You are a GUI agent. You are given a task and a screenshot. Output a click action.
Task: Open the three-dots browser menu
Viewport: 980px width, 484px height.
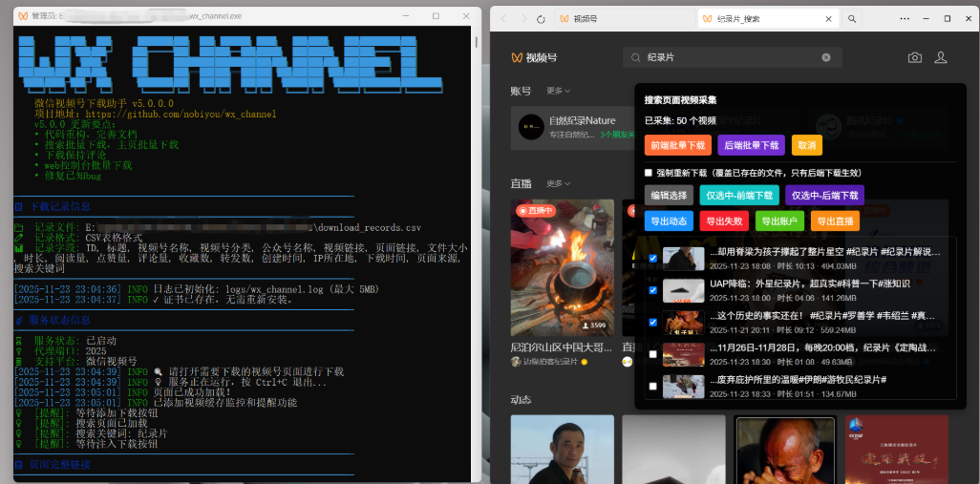(905, 18)
